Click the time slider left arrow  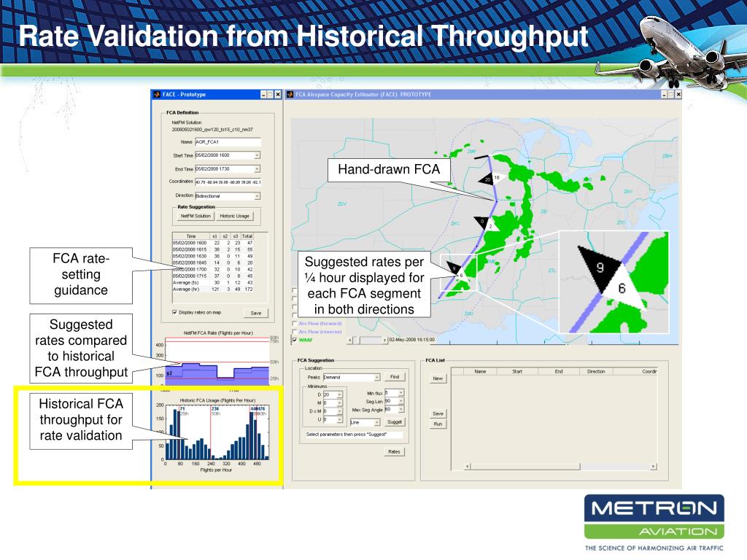(351, 340)
